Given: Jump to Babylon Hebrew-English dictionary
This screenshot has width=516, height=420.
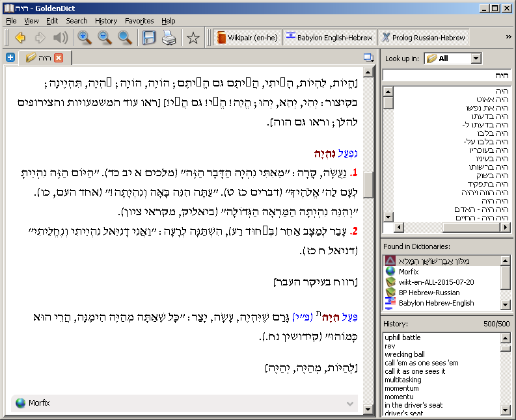Looking at the screenshot, I should tap(442, 303).
